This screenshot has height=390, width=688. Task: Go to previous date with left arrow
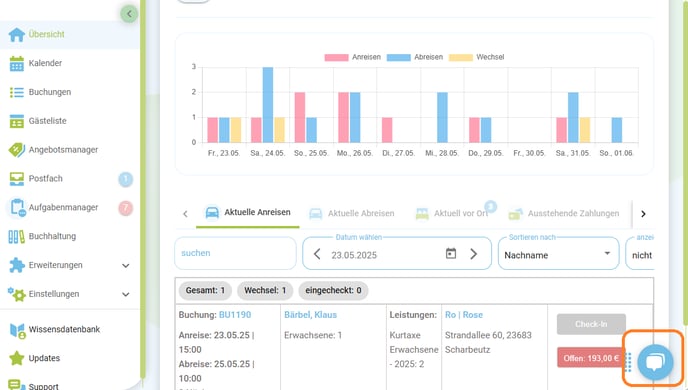coord(317,254)
